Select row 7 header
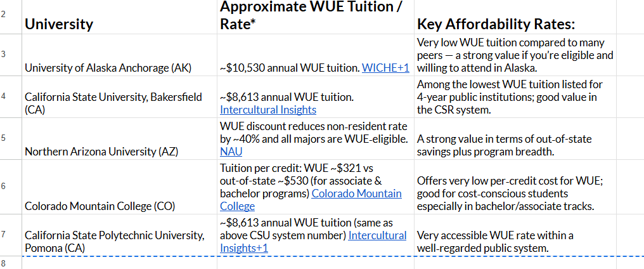The height and width of the screenshot is (269, 644). (x=4, y=235)
